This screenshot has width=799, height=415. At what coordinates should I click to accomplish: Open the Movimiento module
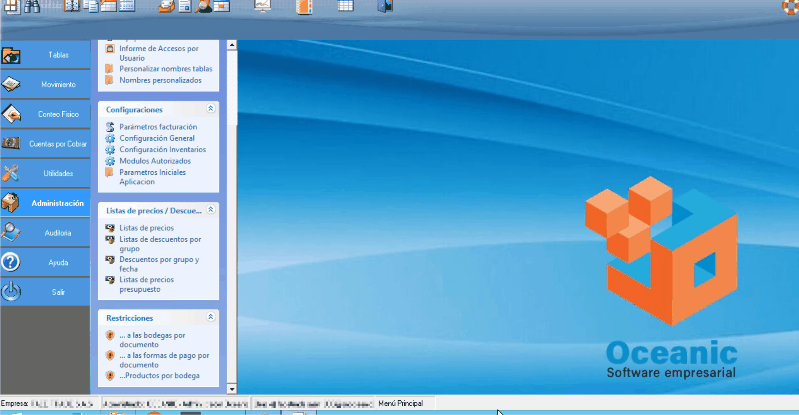pos(46,84)
